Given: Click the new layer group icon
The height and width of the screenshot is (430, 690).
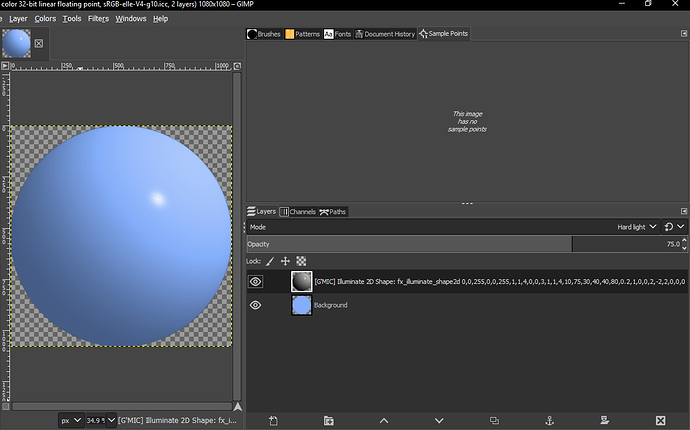Looking at the screenshot, I should (x=329, y=420).
